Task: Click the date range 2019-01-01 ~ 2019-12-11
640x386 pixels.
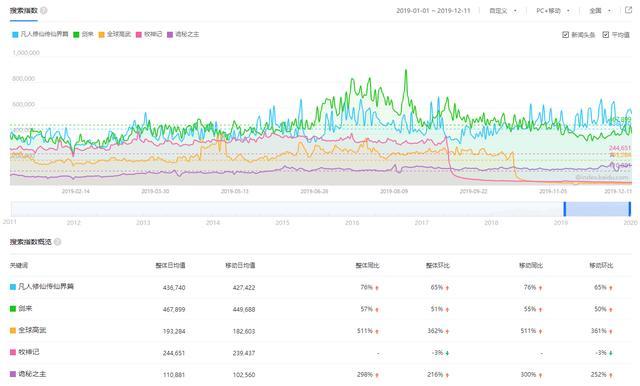Action: click(x=433, y=11)
